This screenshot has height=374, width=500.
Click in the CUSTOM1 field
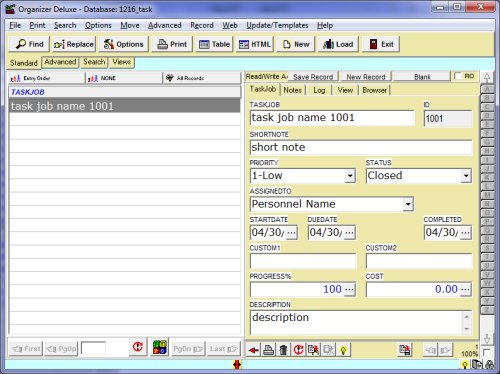point(303,261)
